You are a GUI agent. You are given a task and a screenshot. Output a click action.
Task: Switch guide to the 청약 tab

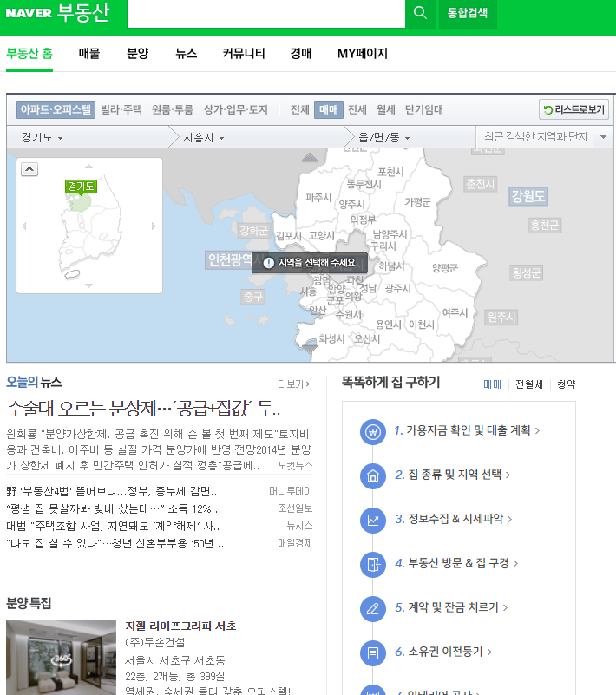[x=567, y=384]
